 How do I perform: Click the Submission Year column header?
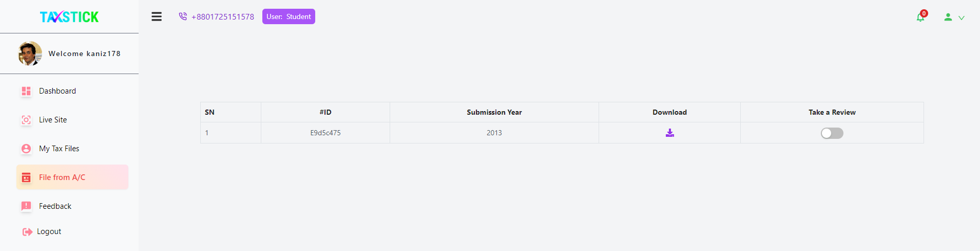[x=494, y=112]
